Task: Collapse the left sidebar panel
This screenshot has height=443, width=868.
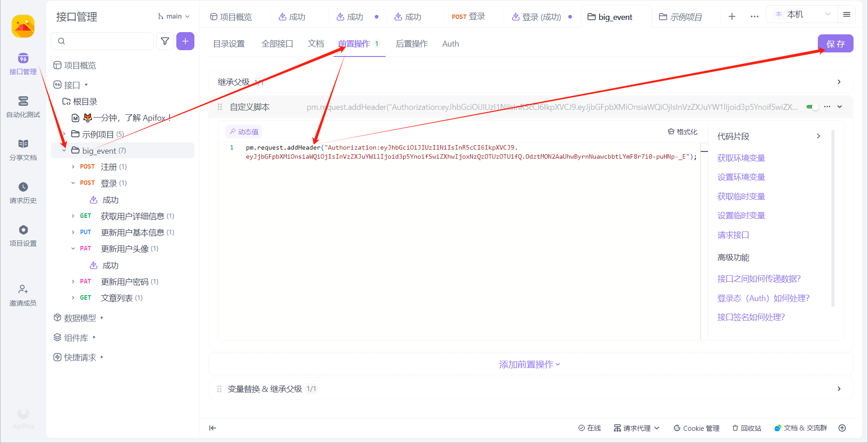Action: point(212,428)
